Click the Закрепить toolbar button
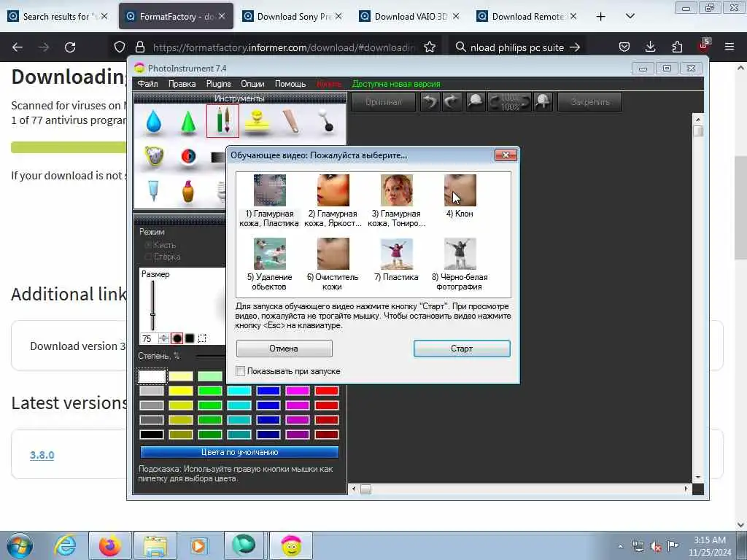 tap(589, 102)
